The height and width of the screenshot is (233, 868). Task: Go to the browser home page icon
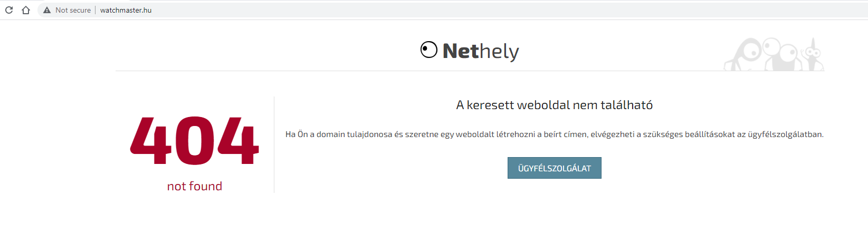[x=25, y=10]
